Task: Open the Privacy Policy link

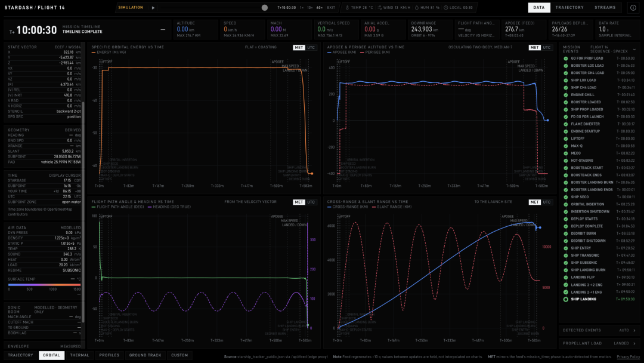Action: point(628,357)
